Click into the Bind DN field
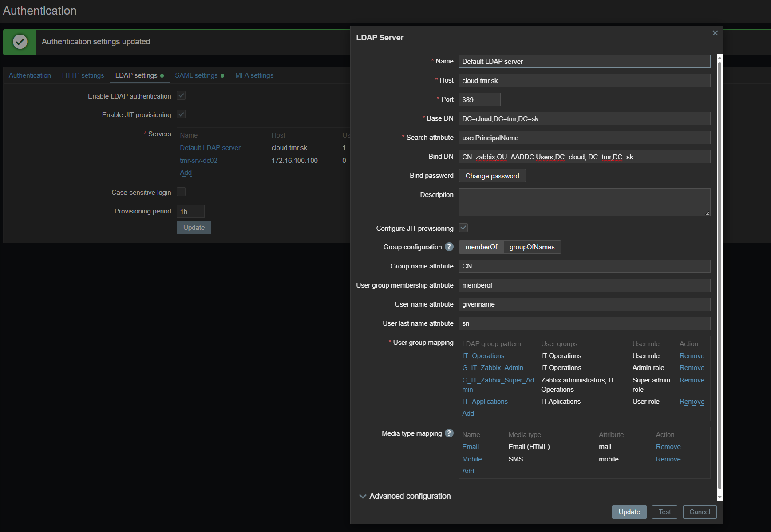This screenshot has height=532, width=771. [584, 157]
